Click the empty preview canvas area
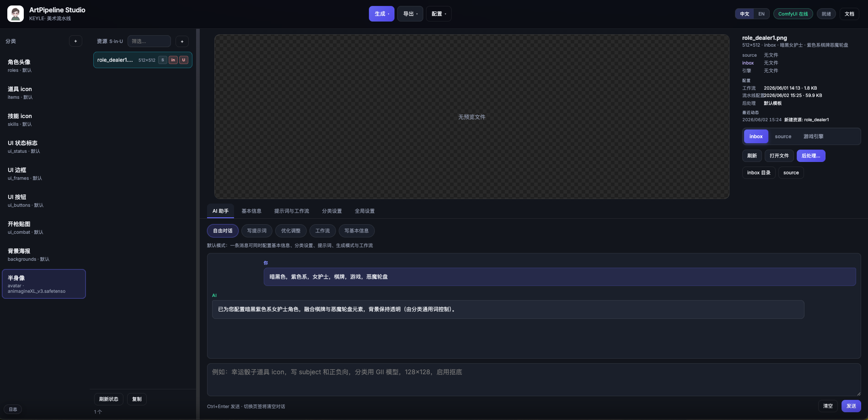This screenshot has width=868, height=420. click(x=472, y=117)
